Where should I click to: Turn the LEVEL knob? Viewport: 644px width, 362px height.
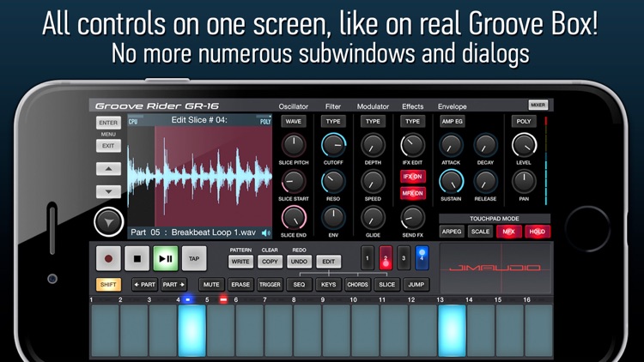point(524,145)
